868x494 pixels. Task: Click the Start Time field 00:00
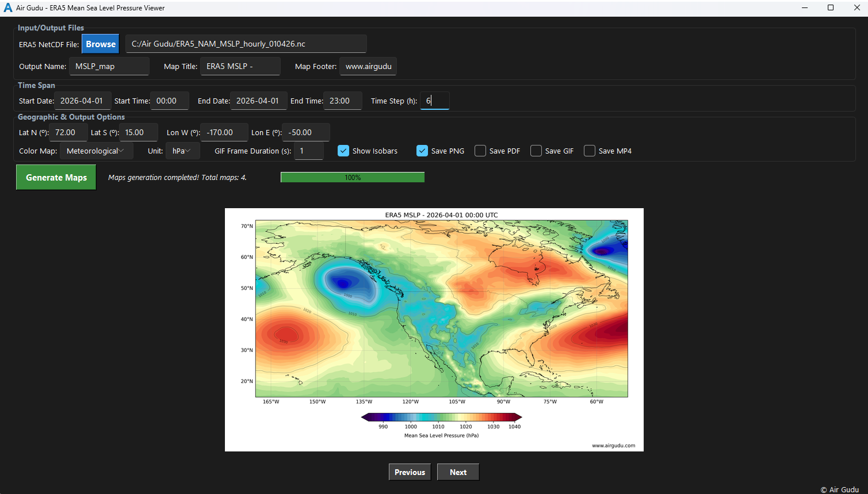tap(170, 101)
